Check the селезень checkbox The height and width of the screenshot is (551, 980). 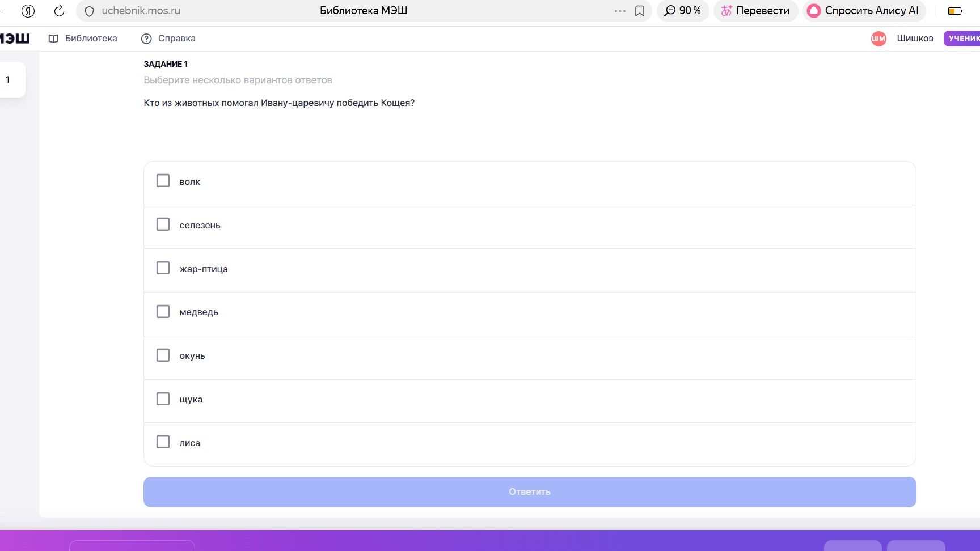[x=163, y=224]
